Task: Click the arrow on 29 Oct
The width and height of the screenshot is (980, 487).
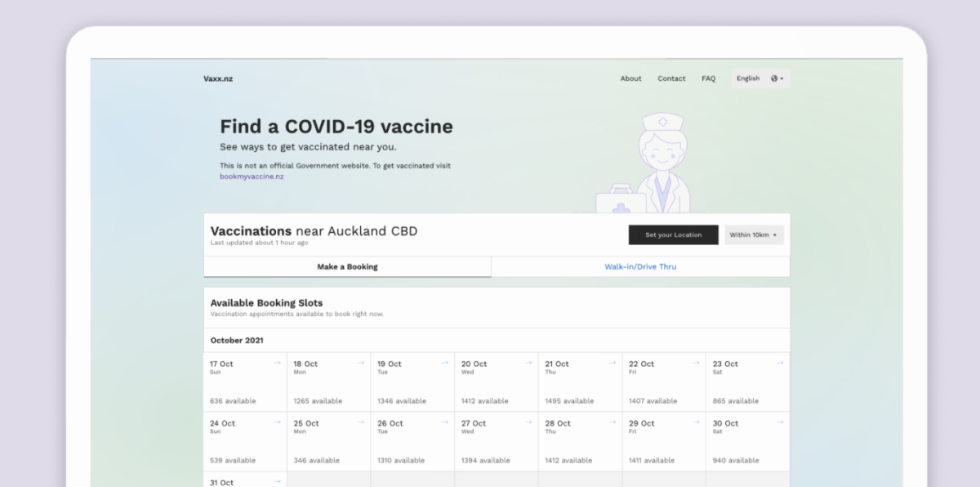Action: coord(696,422)
